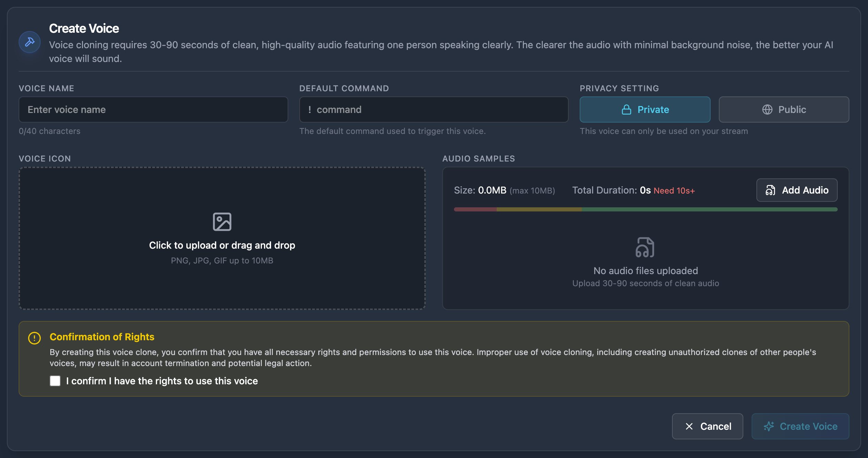868x458 pixels.
Task: Click the audio duration progress bar
Action: point(645,209)
